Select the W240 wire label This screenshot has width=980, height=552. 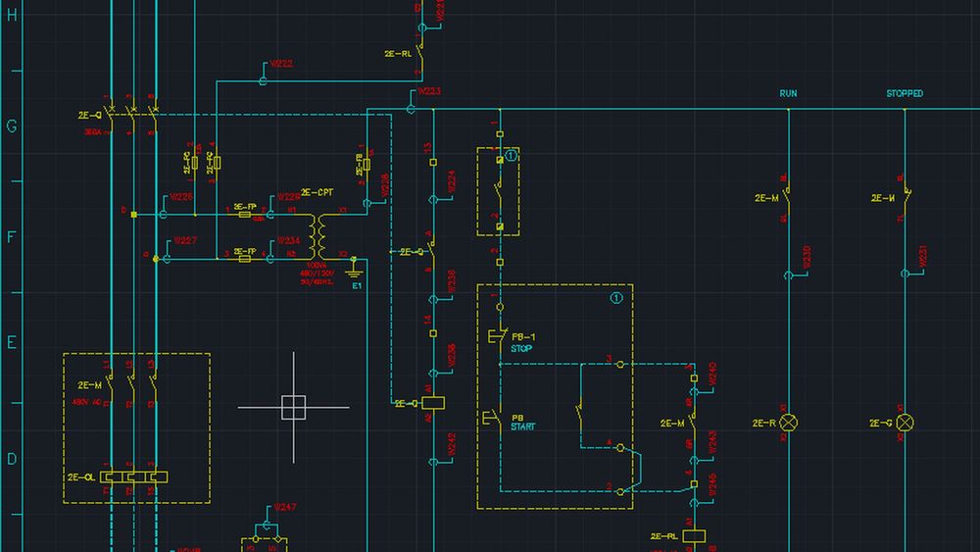[x=711, y=374]
